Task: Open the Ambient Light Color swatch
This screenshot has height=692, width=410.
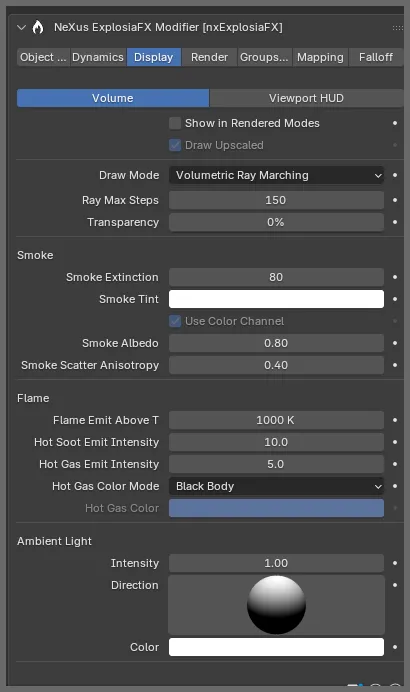Action: pyautogui.click(x=276, y=647)
